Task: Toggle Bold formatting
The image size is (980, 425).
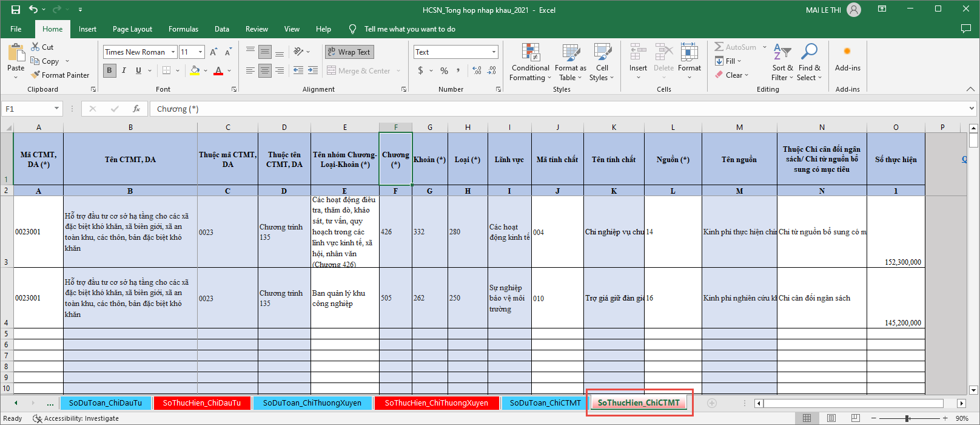Action: point(109,70)
